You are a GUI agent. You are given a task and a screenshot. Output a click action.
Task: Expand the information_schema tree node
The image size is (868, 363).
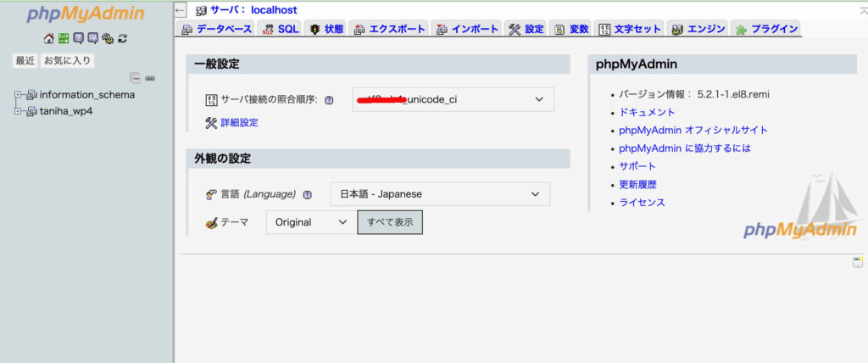coord(17,95)
